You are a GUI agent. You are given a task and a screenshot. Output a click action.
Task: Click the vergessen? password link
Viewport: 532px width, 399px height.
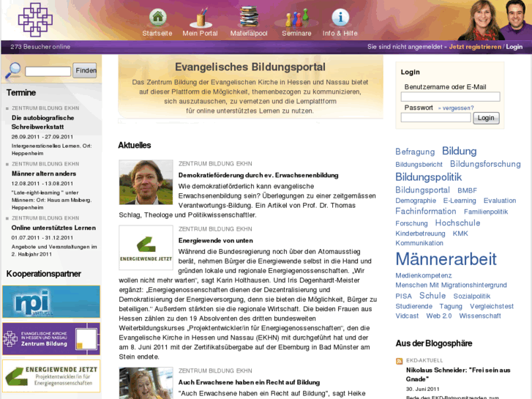click(x=456, y=108)
